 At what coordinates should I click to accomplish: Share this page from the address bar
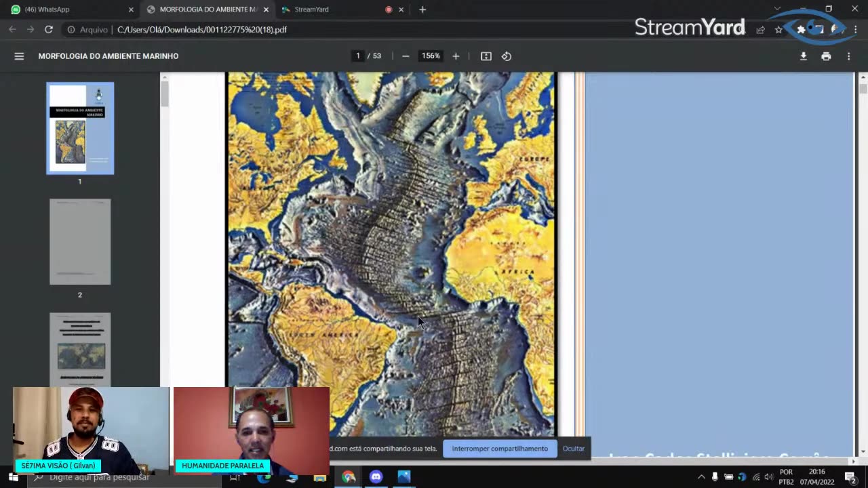(761, 30)
